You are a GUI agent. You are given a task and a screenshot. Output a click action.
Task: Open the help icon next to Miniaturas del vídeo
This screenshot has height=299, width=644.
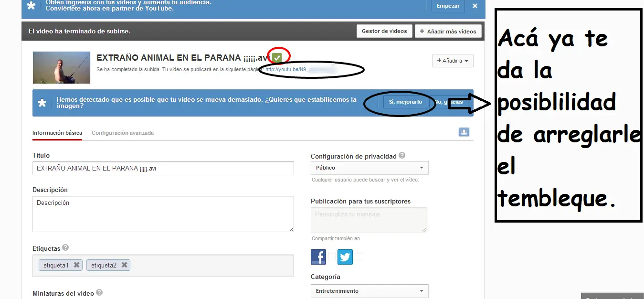tap(99, 293)
